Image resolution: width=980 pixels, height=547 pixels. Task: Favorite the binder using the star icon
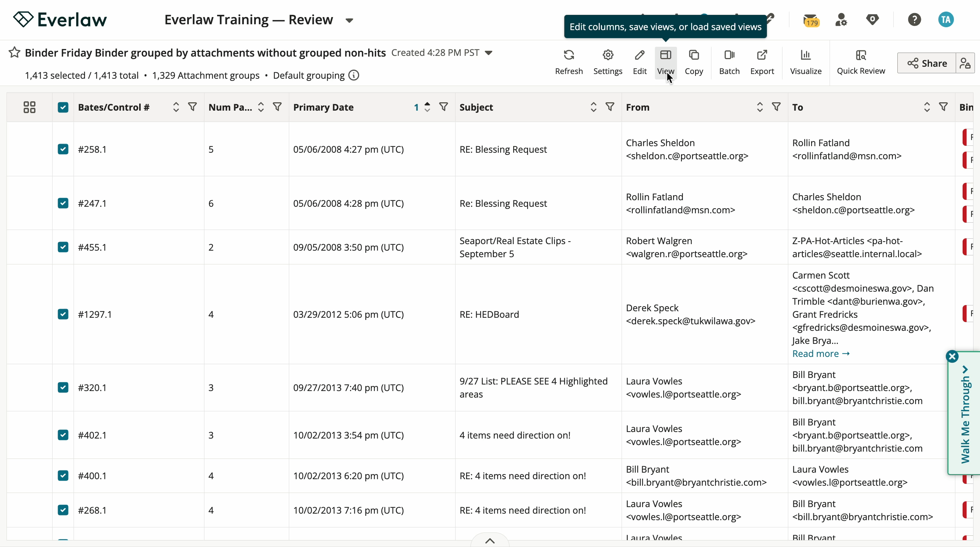click(x=14, y=52)
